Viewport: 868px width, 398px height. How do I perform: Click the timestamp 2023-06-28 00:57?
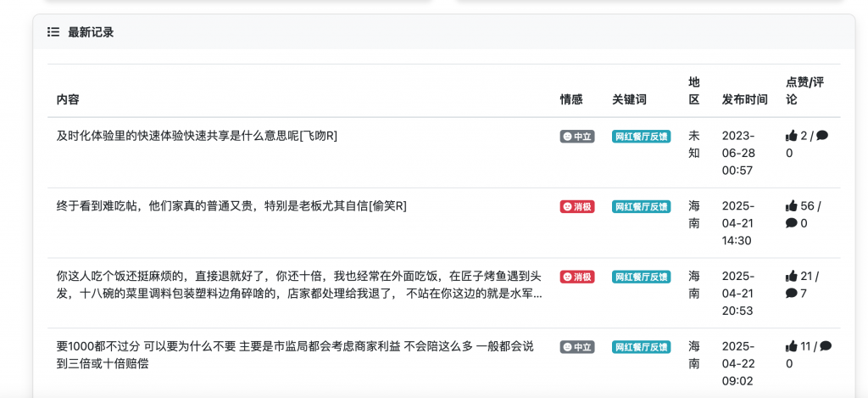pos(738,153)
